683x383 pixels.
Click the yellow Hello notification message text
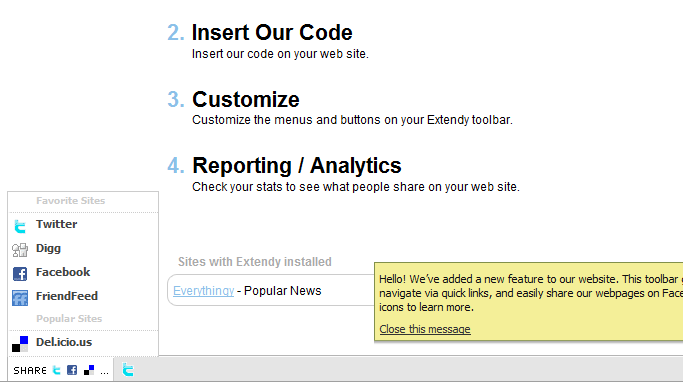point(531,293)
